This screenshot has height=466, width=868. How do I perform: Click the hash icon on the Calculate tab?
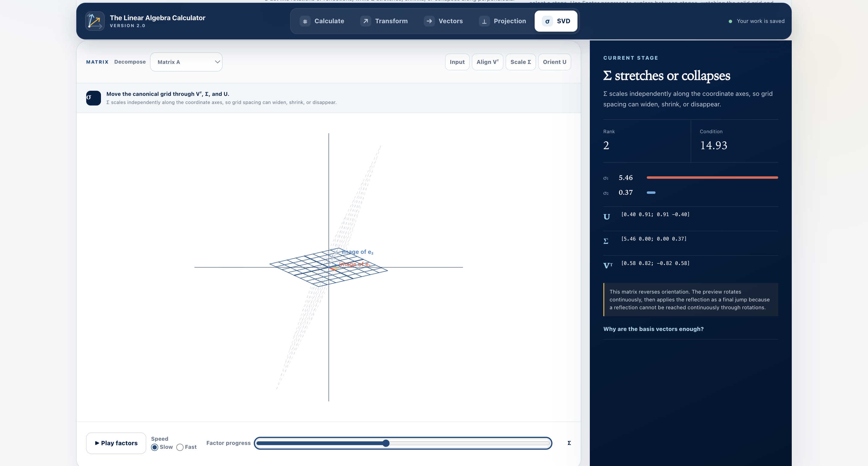[305, 21]
